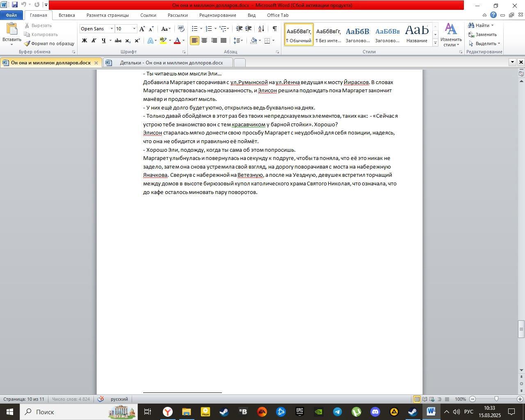
Task: Decrease the paragraph indent
Action: (x=239, y=29)
